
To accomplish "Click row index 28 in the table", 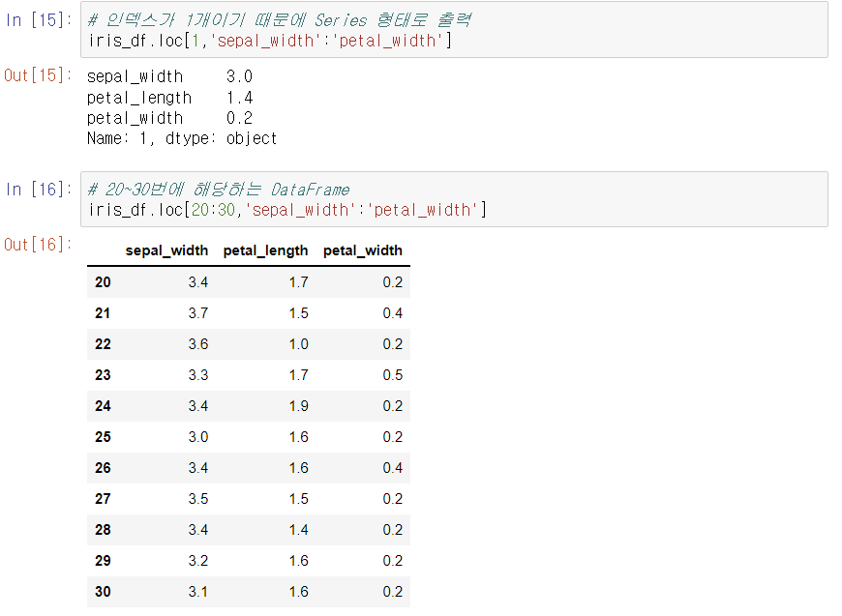I will tap(103, 530).
